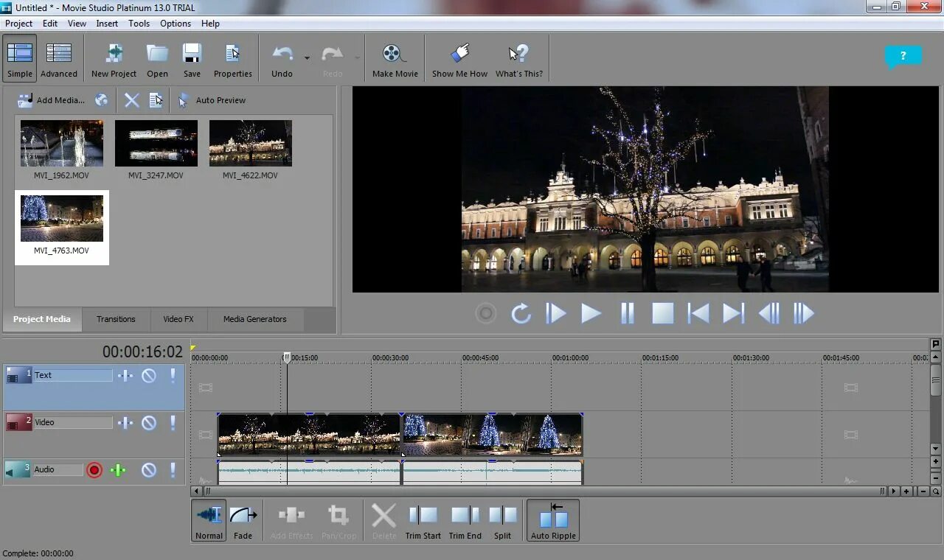This screenshot has height=560, width=944.
Task: Click the Play button under preview
Action: (x=591, y=314)
